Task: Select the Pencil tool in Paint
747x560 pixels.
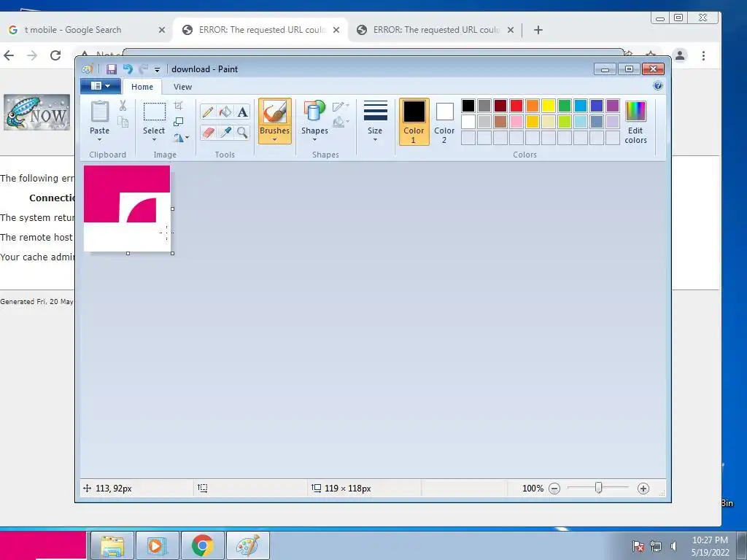Action: (208, 112)
